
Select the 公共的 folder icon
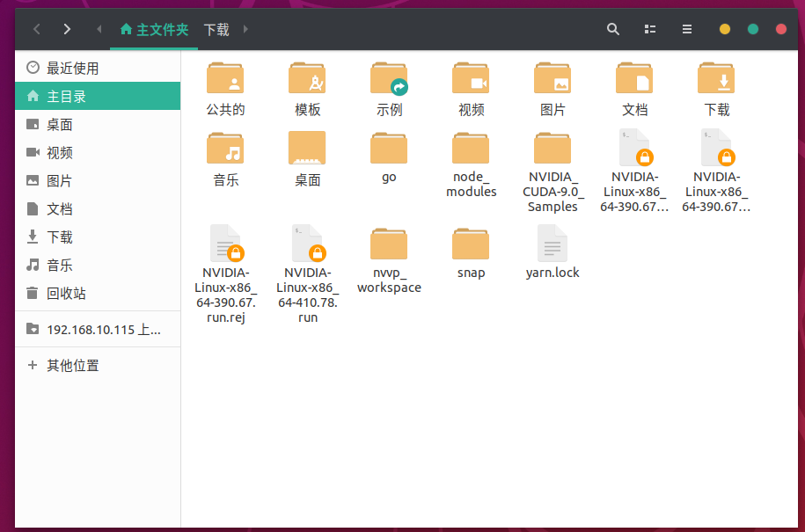(x=225, y=78)
